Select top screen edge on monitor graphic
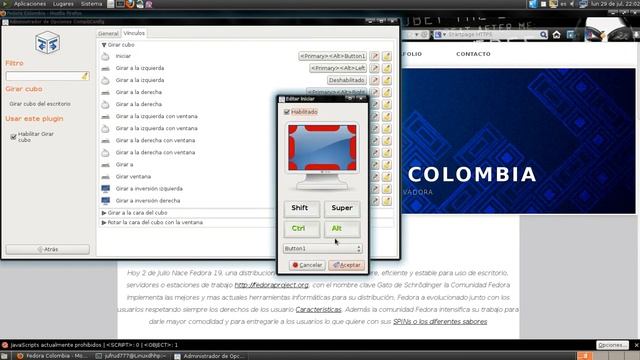Screen dimensions: 640x360 click(322, 128)
